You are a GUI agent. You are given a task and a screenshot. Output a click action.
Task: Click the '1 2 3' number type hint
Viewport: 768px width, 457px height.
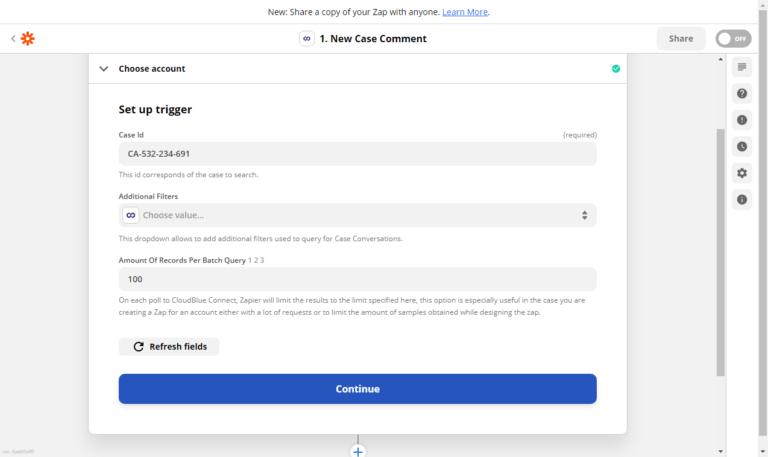256,260
